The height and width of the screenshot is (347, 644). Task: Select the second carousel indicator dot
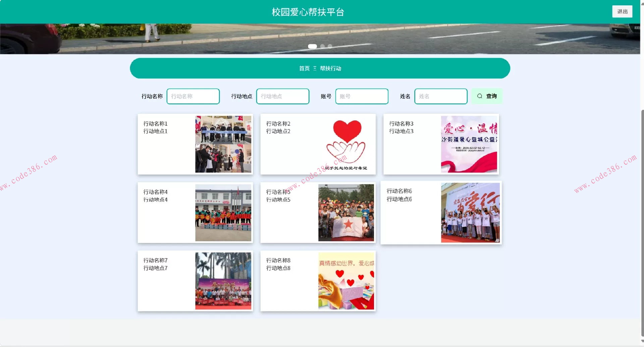[x=322, y=46]
